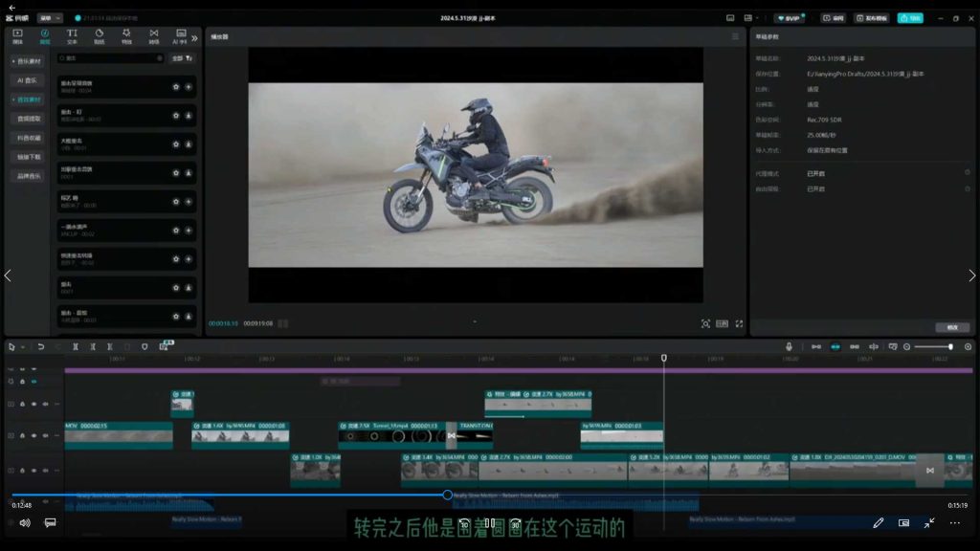The width and height of the screenshot is (980, 551).
Task: Expand more media tabs with double-chevron
Action: tap(195, 38)
